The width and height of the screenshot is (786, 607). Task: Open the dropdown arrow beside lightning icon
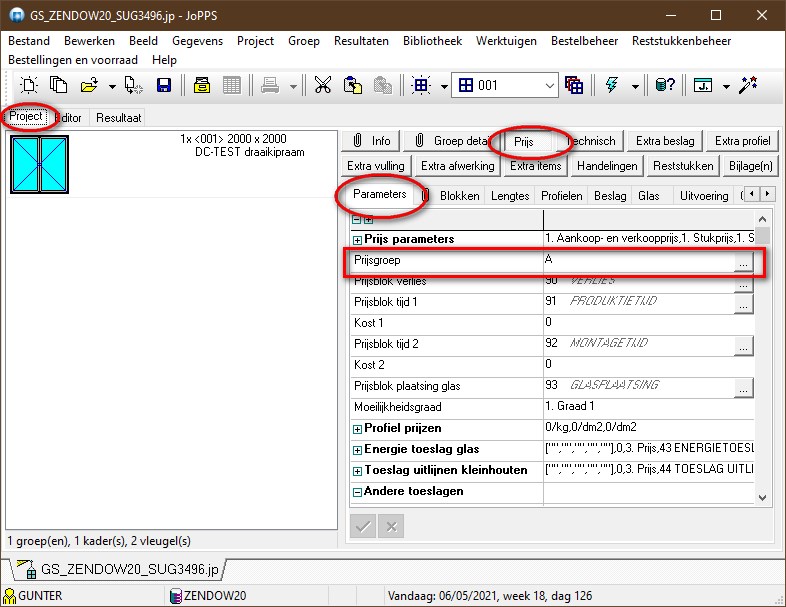(635, 86)
